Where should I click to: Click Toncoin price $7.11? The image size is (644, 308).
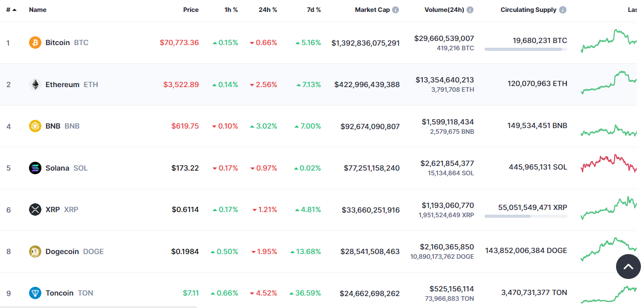[x=191, y=293]
